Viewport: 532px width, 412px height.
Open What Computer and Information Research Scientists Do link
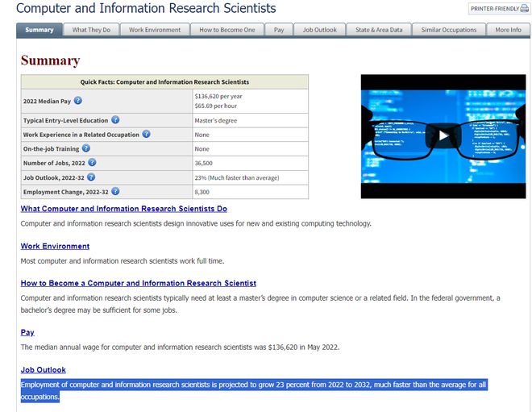click(x=124, y=209)
